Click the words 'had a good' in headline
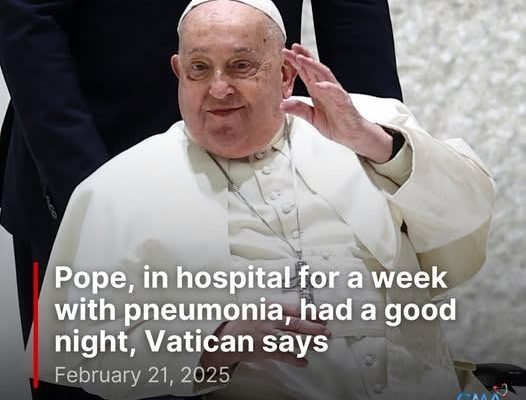This screenshot has height=400, width=526. pos(377,309)
